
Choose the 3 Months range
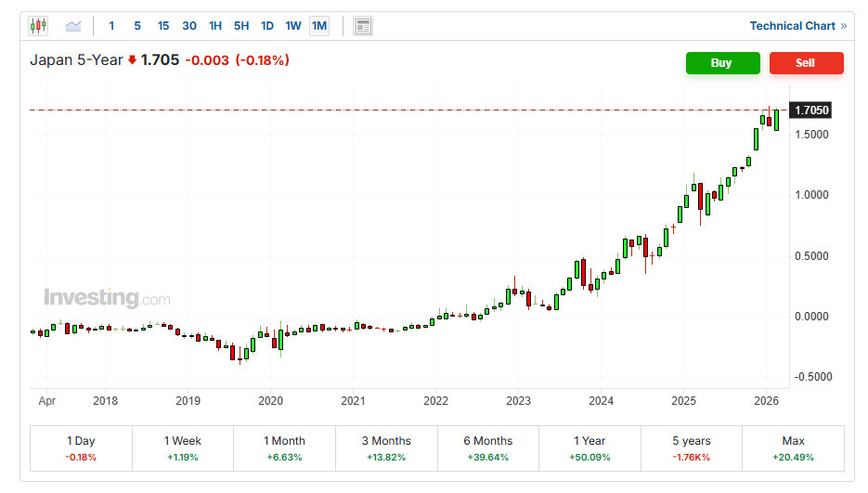386,448
